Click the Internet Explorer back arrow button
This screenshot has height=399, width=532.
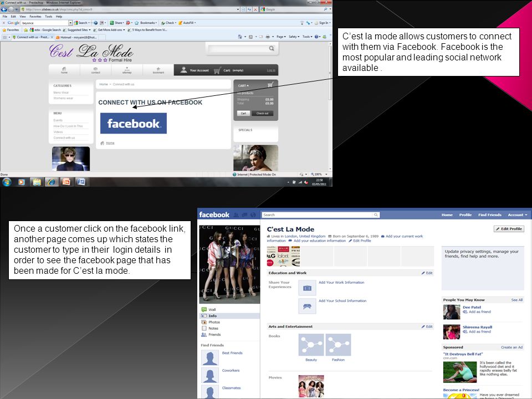pyautogui.click(x=4, y=9)
